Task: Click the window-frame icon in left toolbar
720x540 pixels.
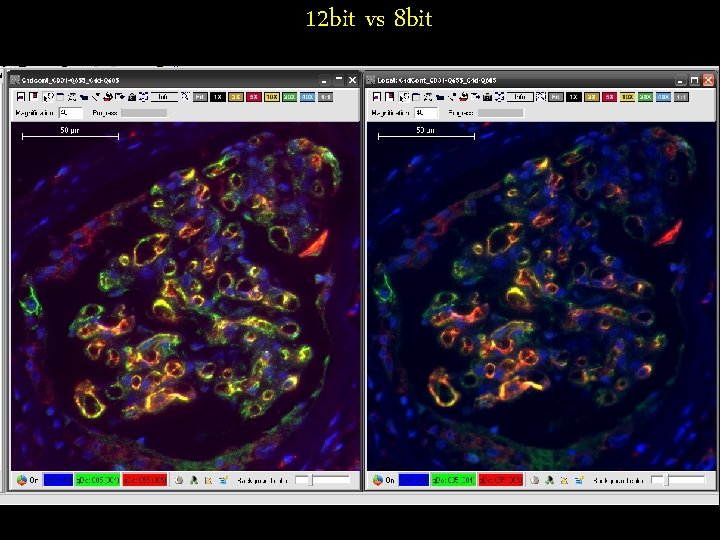Action: click(x=60, y=97)
